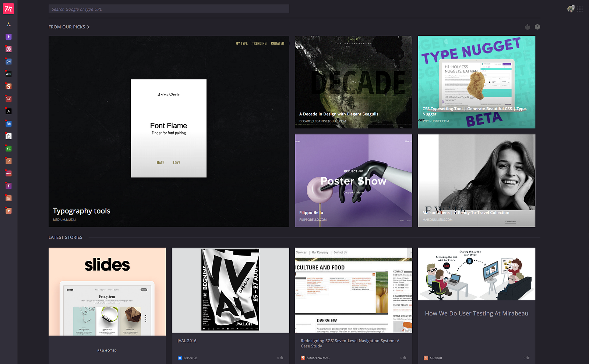This screenshot has height=364, width=589.
Task: Sort picks by recent clock icon
Action: (537, 27)
